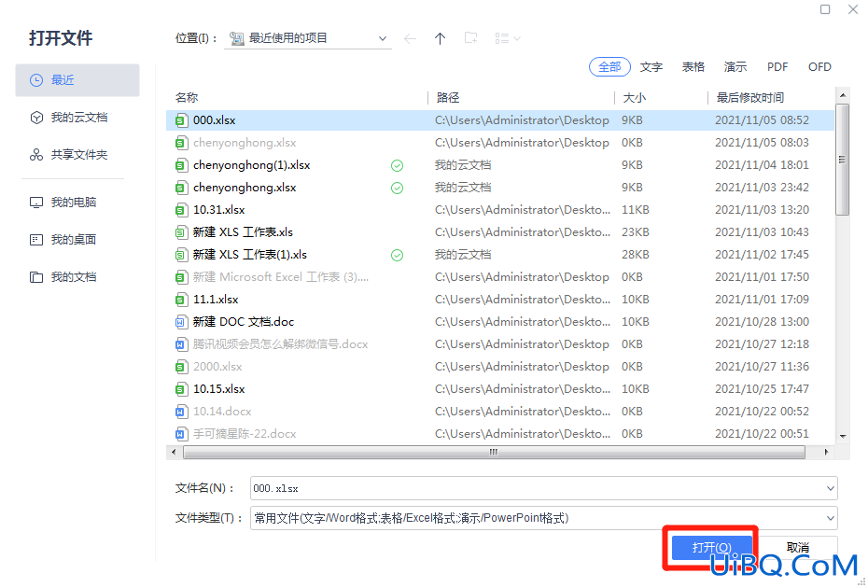Create a new folder via toolbar icon
Viewport: 868px width, 588px height.
[471, 38]
